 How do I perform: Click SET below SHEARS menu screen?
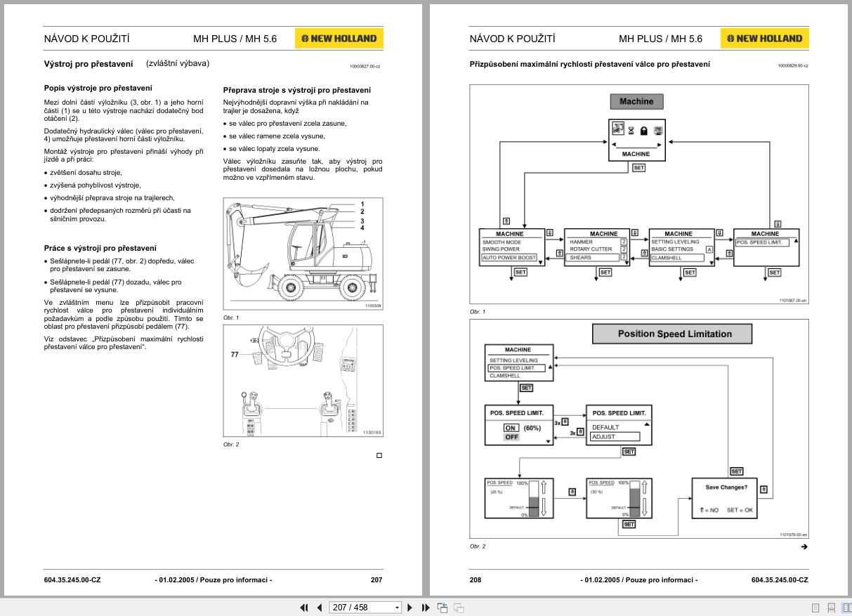[605, 272]
